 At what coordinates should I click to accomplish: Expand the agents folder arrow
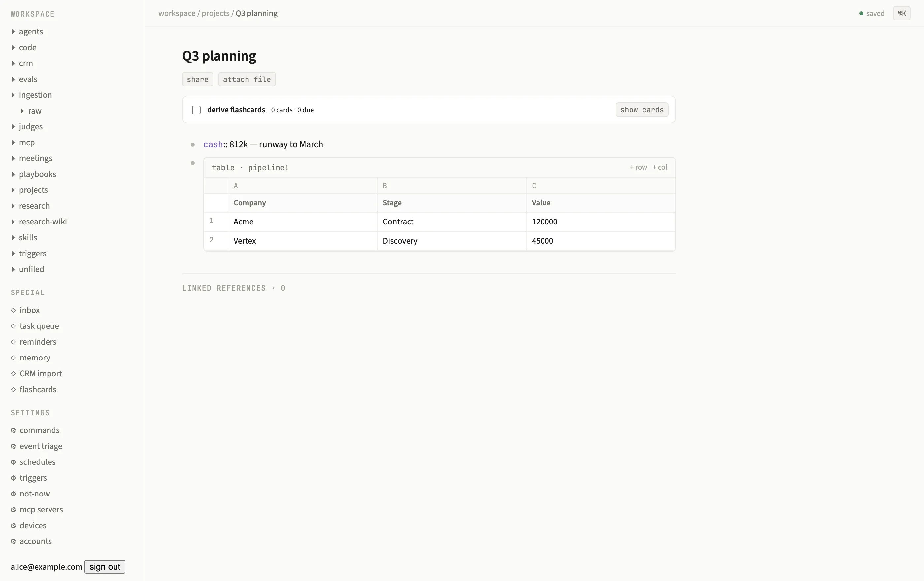pos(13,31)
